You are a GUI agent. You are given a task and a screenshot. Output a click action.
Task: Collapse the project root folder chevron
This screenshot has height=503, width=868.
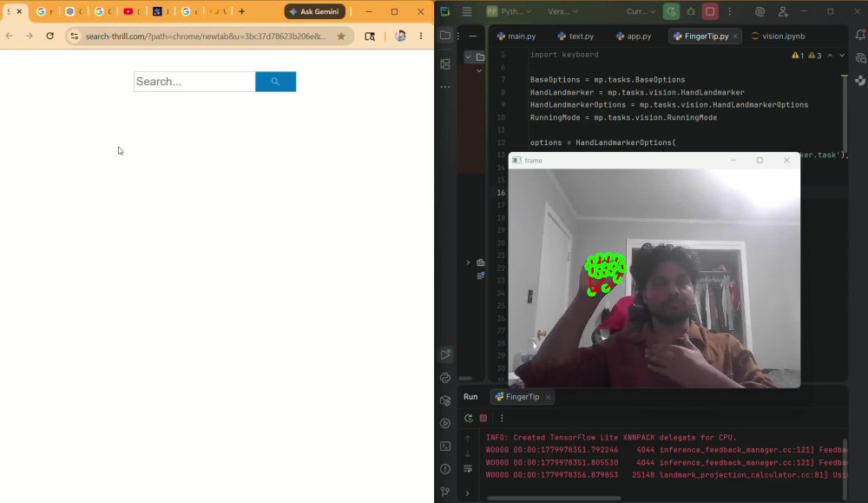point(469,57)
